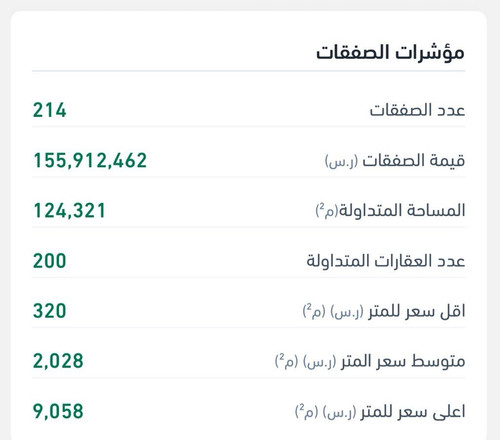Click the (ر.س) unit in the اقل سعر row
500x440 pixels.
347,312
